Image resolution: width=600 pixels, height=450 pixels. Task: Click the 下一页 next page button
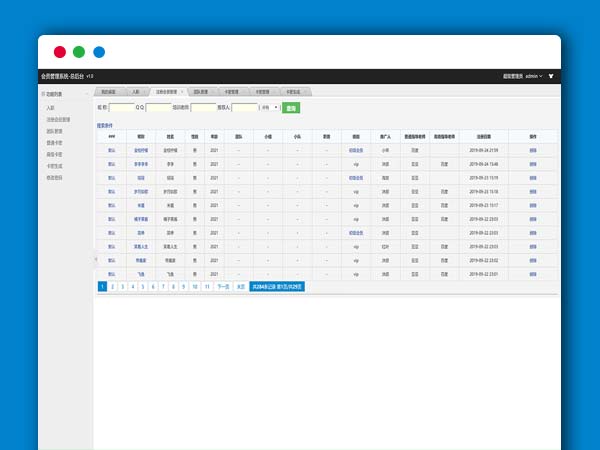223,286
